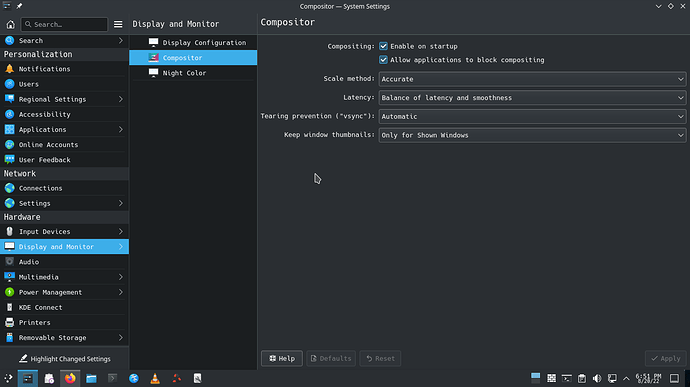The height and width of the screenshot is (387, 690).
Task: Expand the Input Devices category
Action: pos(64,232)
